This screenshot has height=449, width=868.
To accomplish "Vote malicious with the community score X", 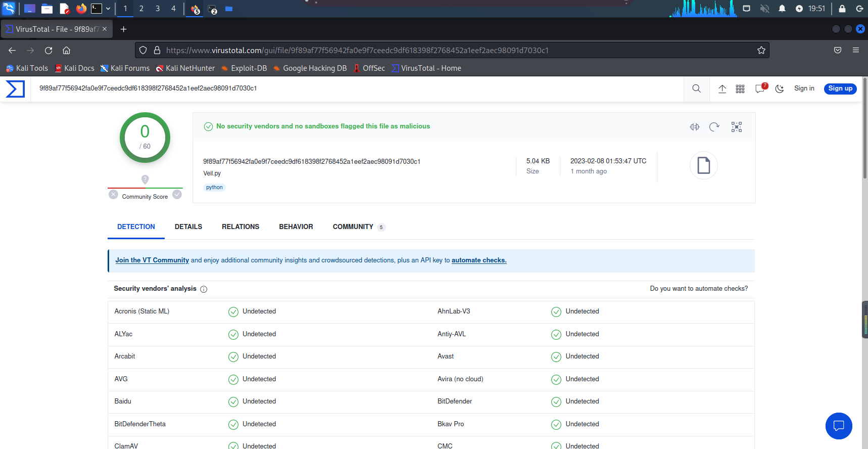I will [114, 195].
